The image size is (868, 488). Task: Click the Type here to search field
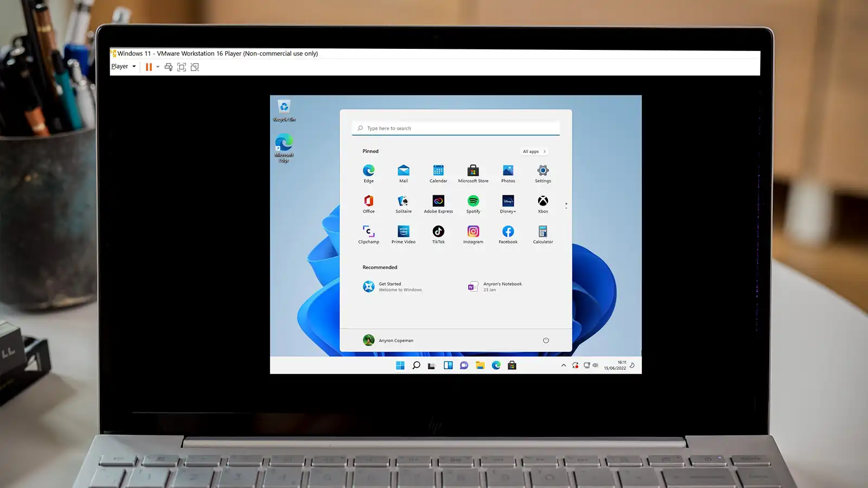456,129
